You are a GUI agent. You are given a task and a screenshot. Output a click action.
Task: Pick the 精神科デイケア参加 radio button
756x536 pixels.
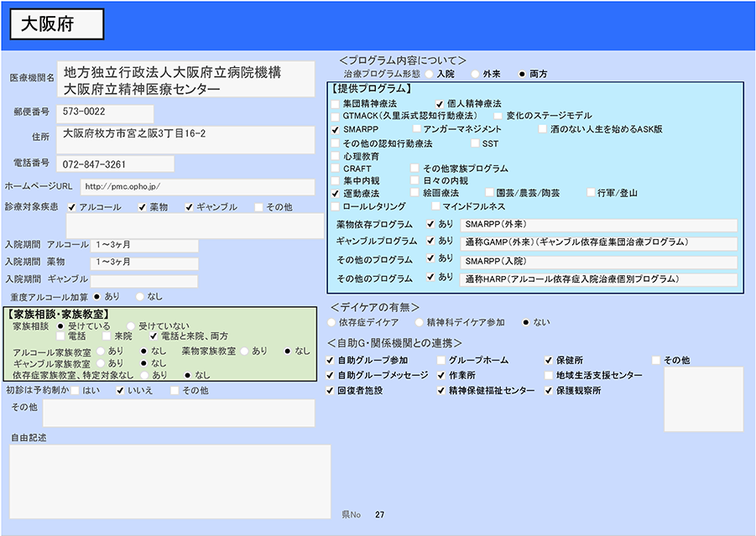click(x=419, y=322)
